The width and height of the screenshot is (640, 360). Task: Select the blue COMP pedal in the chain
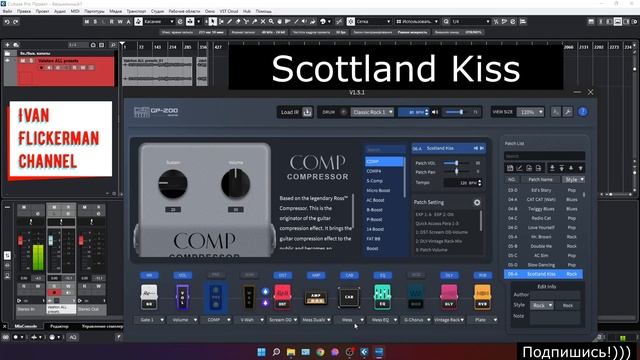pyautogui.click(x=216, y=297)
